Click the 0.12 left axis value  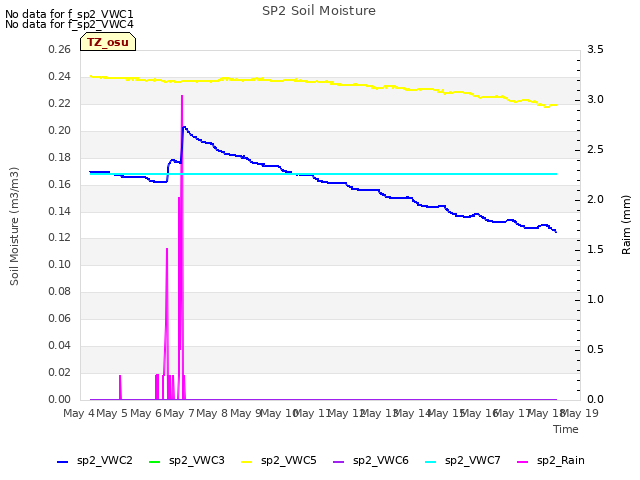click(60, 238)
